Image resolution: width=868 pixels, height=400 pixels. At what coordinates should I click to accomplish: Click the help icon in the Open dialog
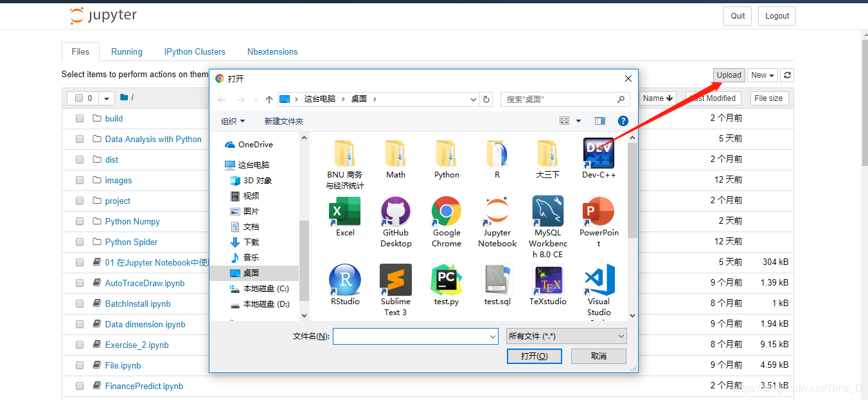point(623,121)
